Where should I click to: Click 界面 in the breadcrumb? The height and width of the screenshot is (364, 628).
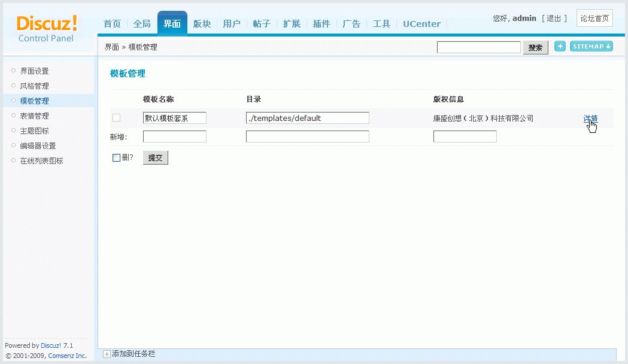click(x=112, y=47)
